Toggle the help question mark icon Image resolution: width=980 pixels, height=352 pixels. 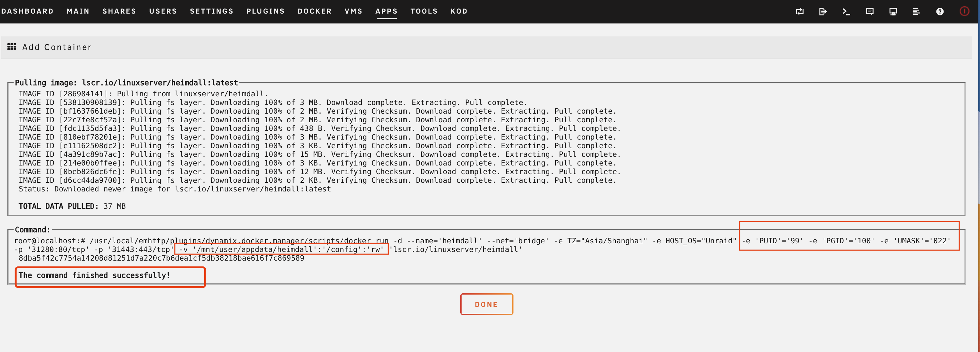(x=940, y=11)
